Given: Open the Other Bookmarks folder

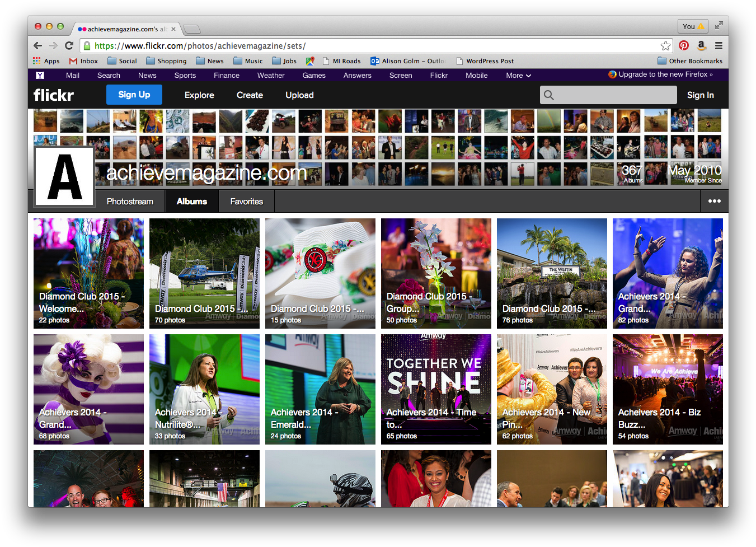Looking at the screenshot, I should click(x=689, y=61).
